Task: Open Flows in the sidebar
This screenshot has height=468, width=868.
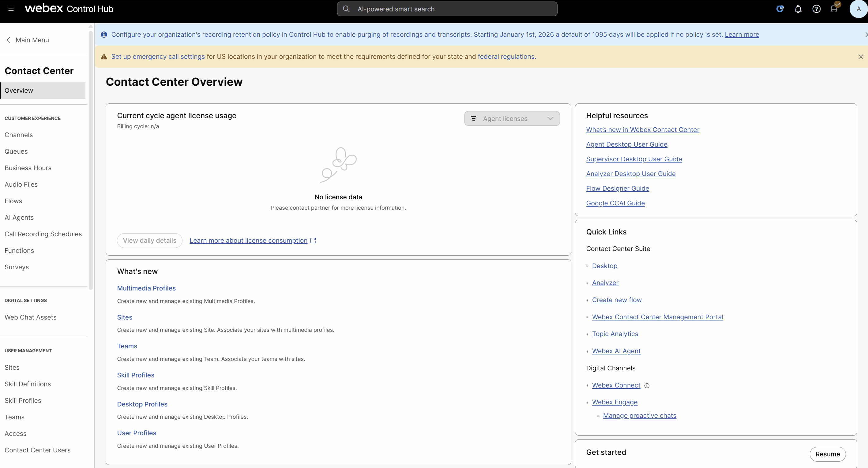Action: point(13,201)
